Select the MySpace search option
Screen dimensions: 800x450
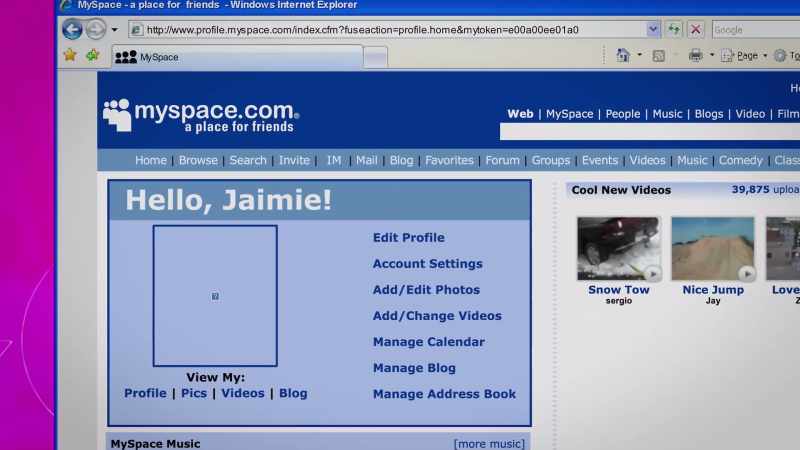coord(569,114)
